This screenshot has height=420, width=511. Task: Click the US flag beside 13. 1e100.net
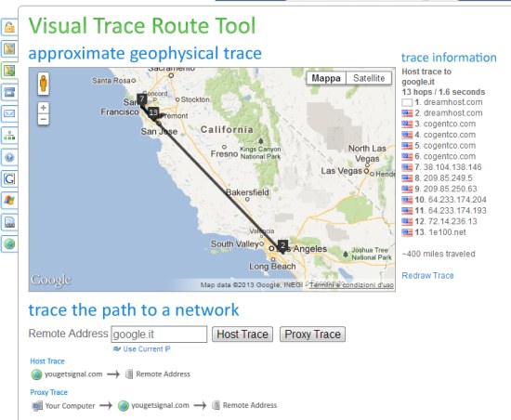[x=407, y=232]
